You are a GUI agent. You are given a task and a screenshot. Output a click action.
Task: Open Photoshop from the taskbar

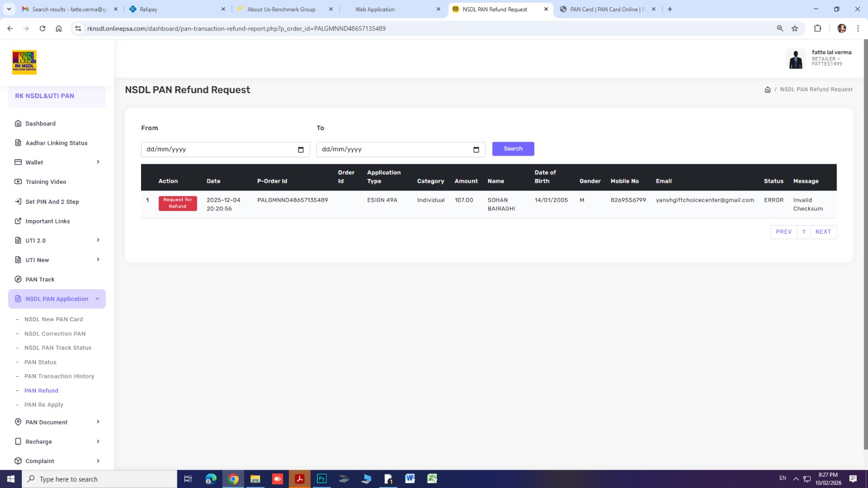tap(322, 479)
